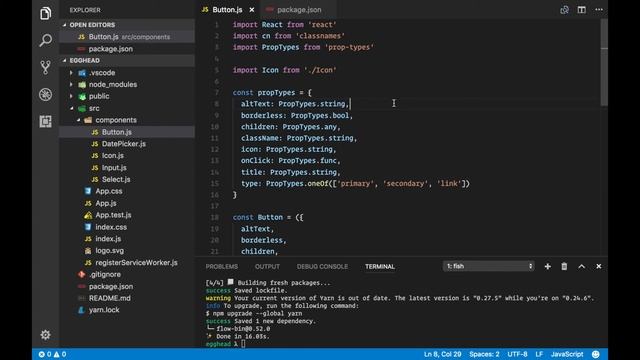The width and height of the screenshot is (640, 360).
Task: Close the Button.js editor tab
Action: point(252,10)
